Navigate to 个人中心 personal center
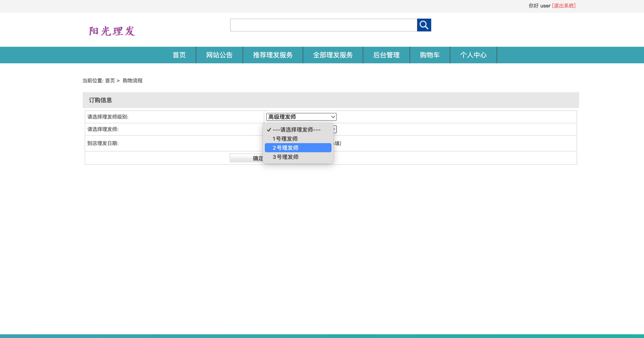 click(473, 55)
